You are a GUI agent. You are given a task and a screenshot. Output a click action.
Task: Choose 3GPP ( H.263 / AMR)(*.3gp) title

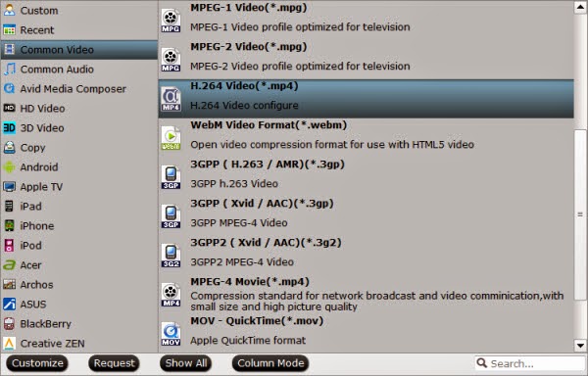tap(267, 164)
